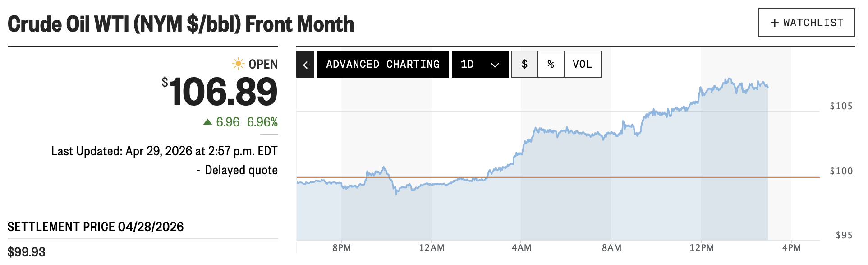Click the plus icon on Watchlist button
The image size is (868, 265).
pyautogui.click(x=774, y=23)
